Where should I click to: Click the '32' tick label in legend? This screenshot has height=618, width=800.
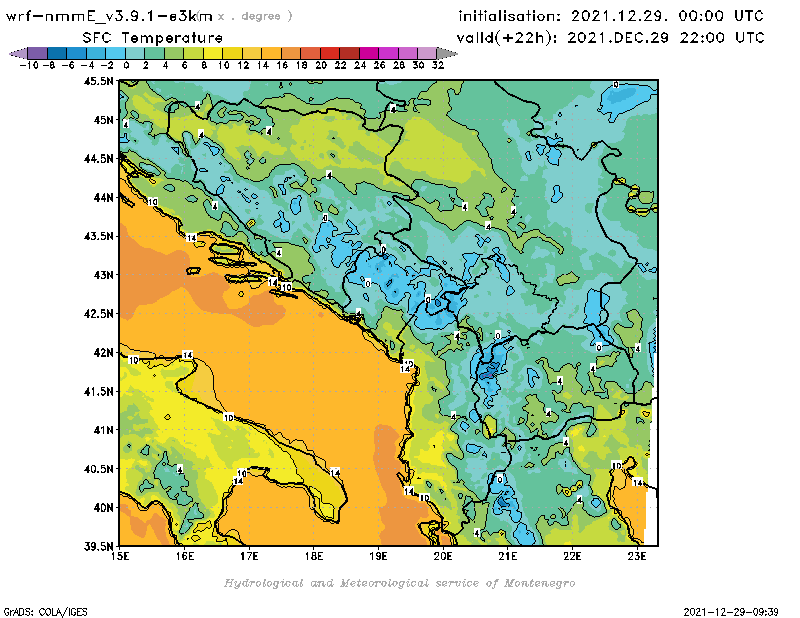click(438, 65)
